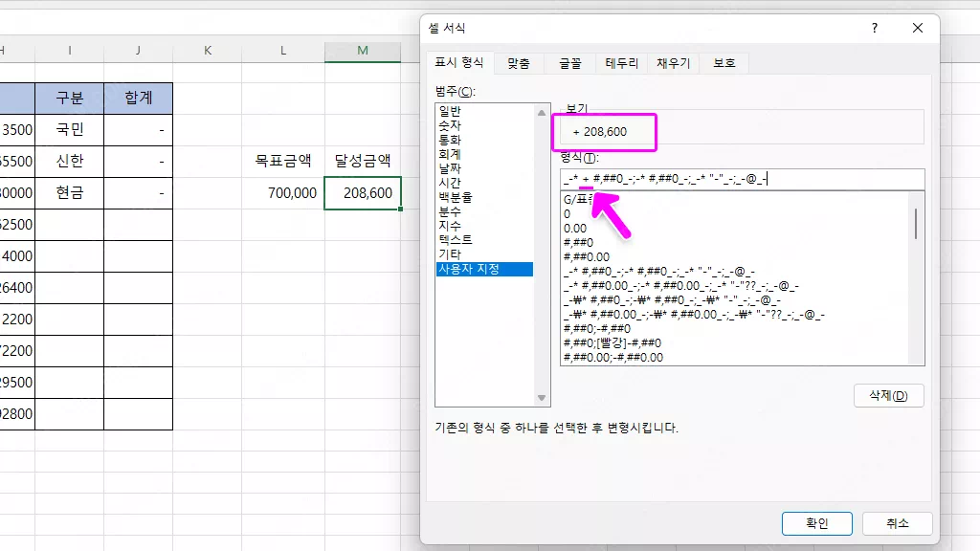Screen dimensions: 980x551
Task: Select column L header in spreadsheet
Action: coord(283,52)
